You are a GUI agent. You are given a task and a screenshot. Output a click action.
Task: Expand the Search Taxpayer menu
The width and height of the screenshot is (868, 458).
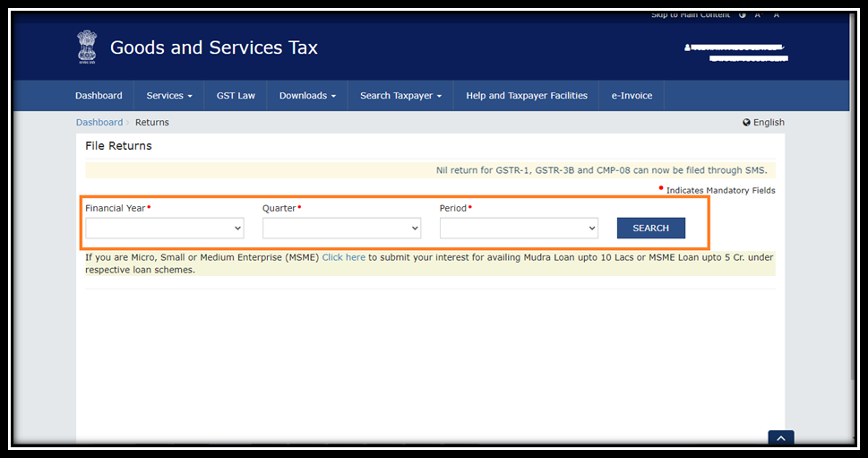(400, 96)
